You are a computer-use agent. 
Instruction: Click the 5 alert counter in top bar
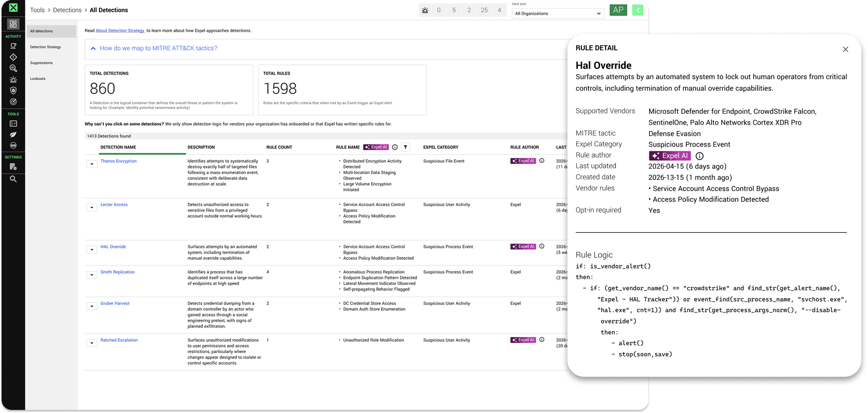(454, 10)
